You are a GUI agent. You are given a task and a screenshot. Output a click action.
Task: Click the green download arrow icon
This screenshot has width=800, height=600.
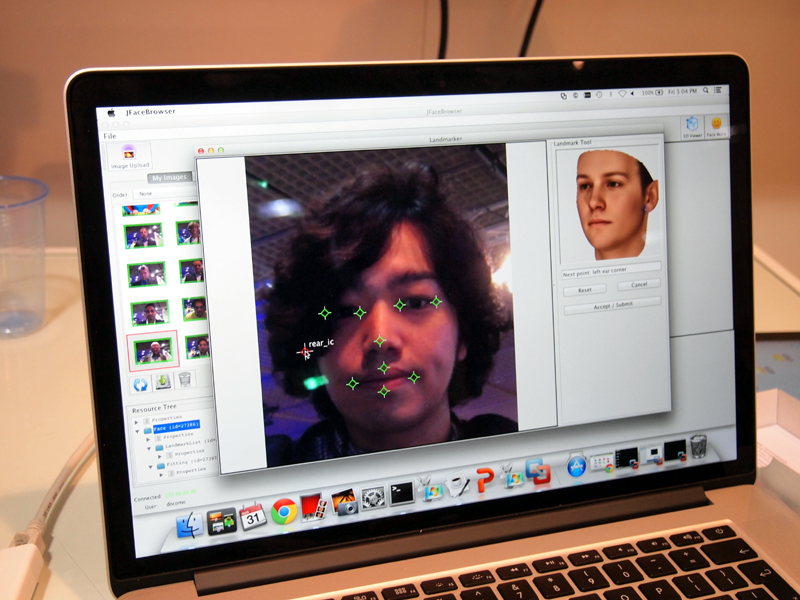[x=163, y=382]
